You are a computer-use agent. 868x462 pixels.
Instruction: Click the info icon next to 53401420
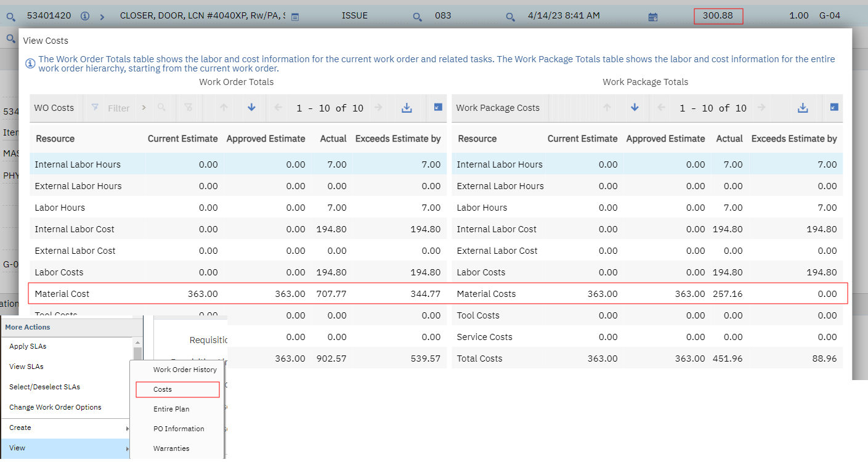tap(85, 16)
